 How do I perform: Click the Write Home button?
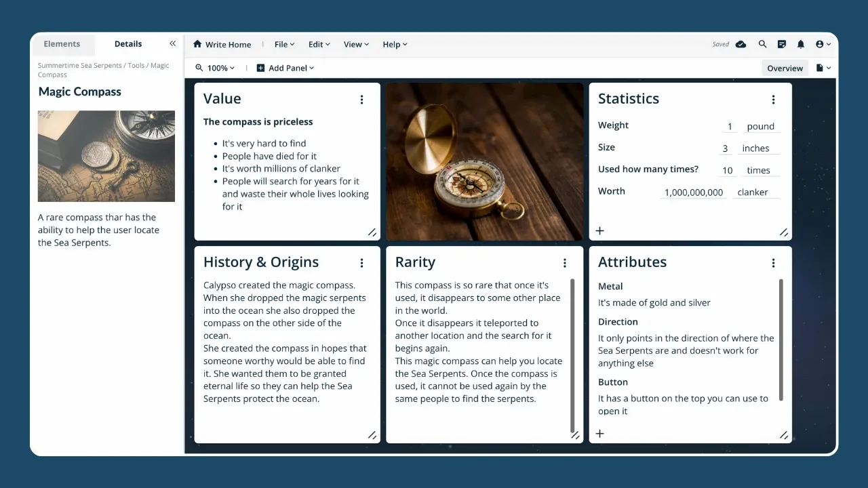(x=222, y=44)
